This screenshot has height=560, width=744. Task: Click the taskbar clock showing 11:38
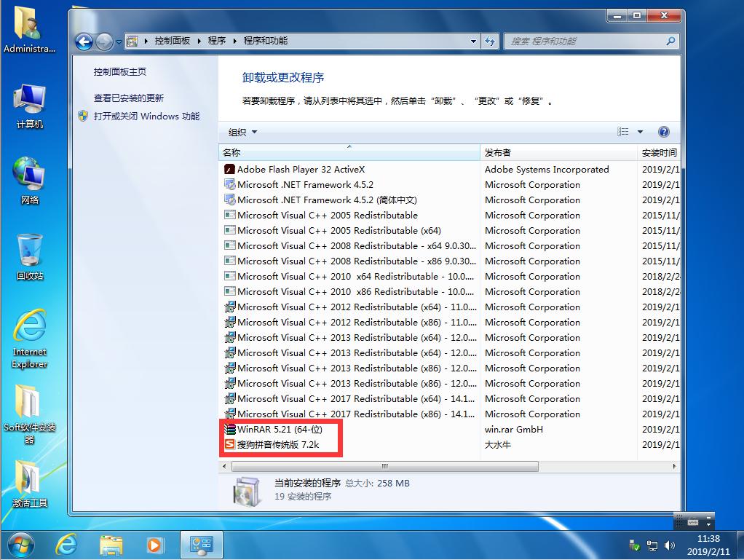point(708,545)
